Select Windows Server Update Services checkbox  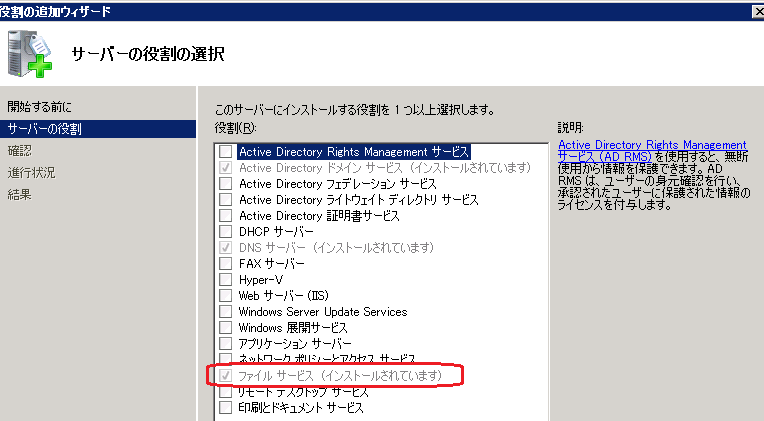coord(226,312)
